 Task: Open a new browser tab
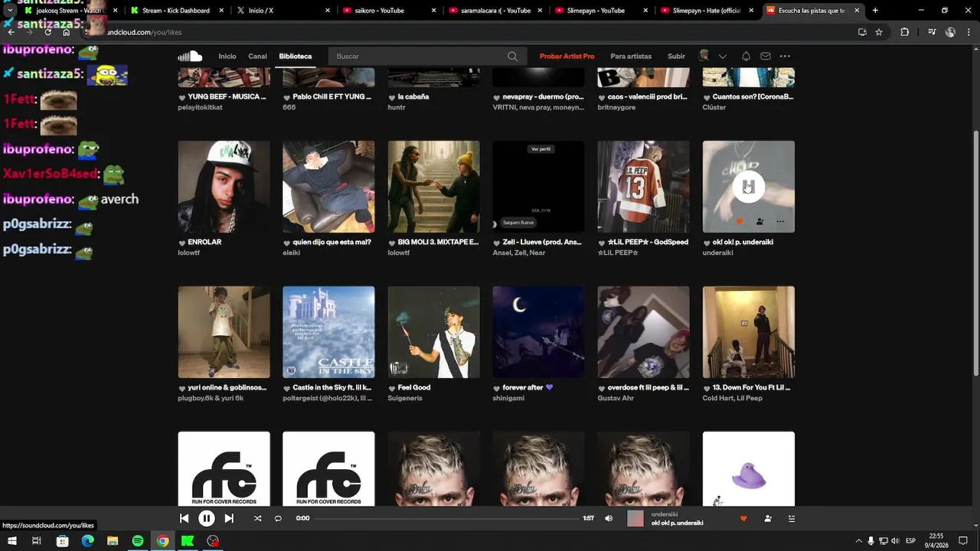[x=875, y=11]
